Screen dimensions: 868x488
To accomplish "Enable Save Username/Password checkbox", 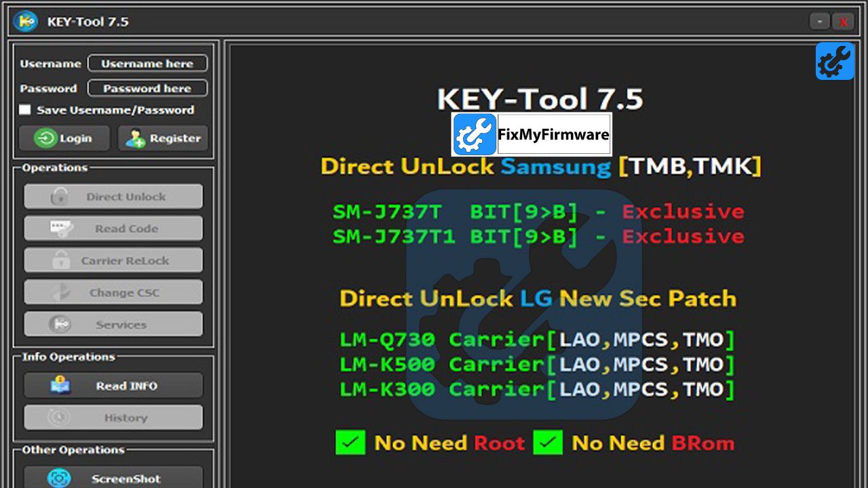I will (x=25, y=110).
